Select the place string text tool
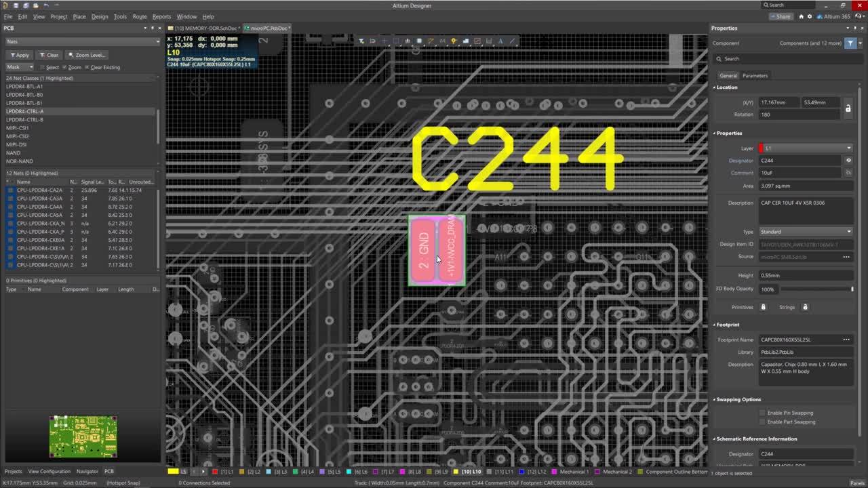Screen dimensions: 868x488 500,41
